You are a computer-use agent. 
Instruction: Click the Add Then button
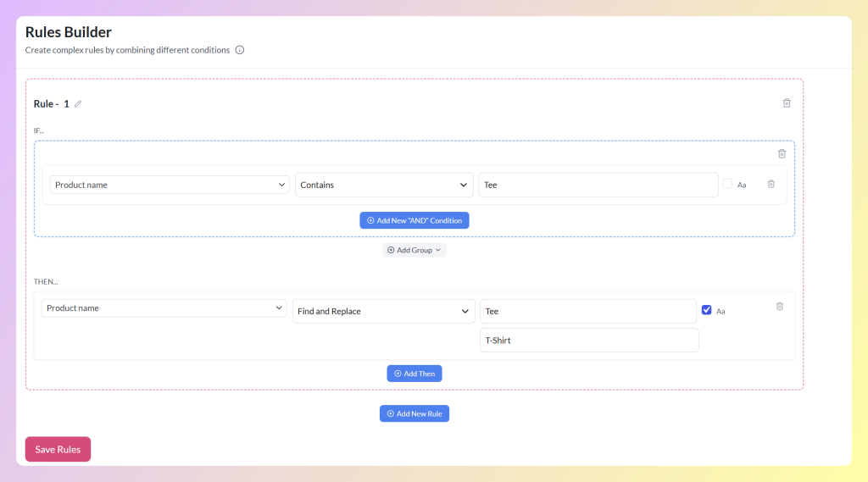[414, 374]
